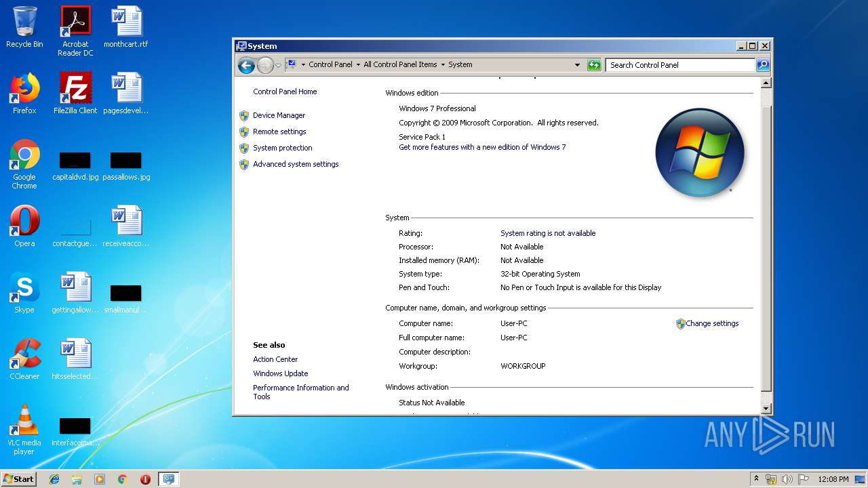
Task: Open the Action Center See also link
Action: [275, 359]
